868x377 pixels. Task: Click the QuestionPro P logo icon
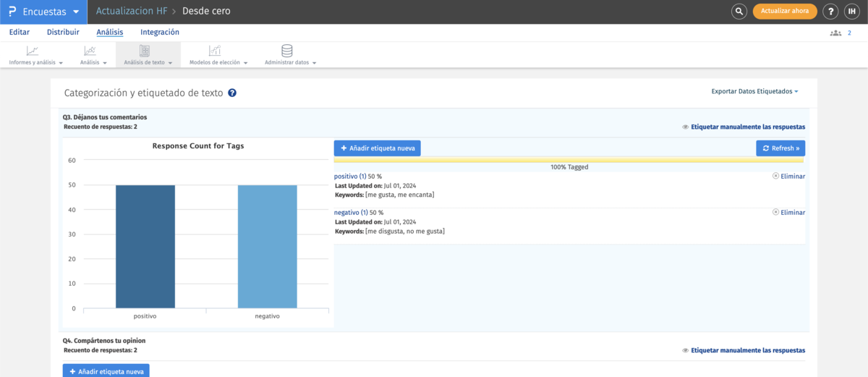point(12,12)
